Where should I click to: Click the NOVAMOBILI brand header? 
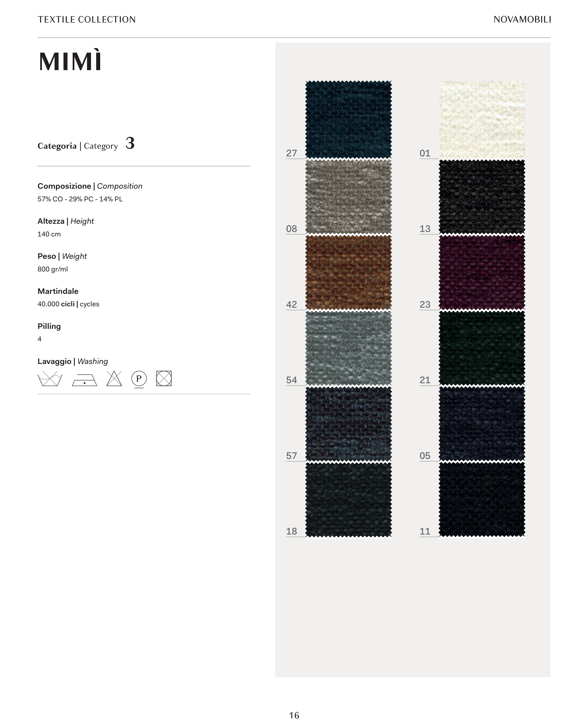coord(522,20)
